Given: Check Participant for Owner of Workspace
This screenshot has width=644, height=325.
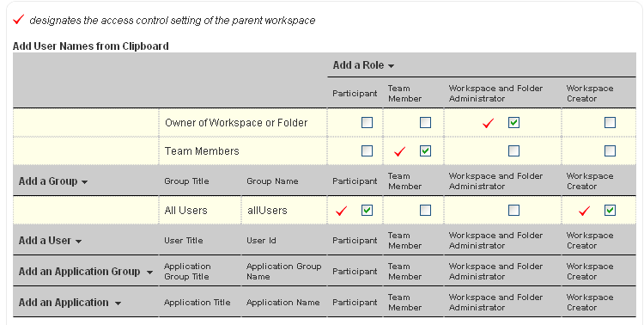Looking at the screenshot, I should 367,123.
